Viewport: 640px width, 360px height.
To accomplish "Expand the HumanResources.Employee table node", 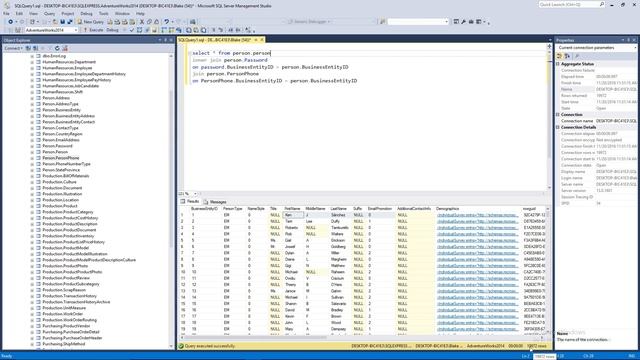I will coord(32,68).
